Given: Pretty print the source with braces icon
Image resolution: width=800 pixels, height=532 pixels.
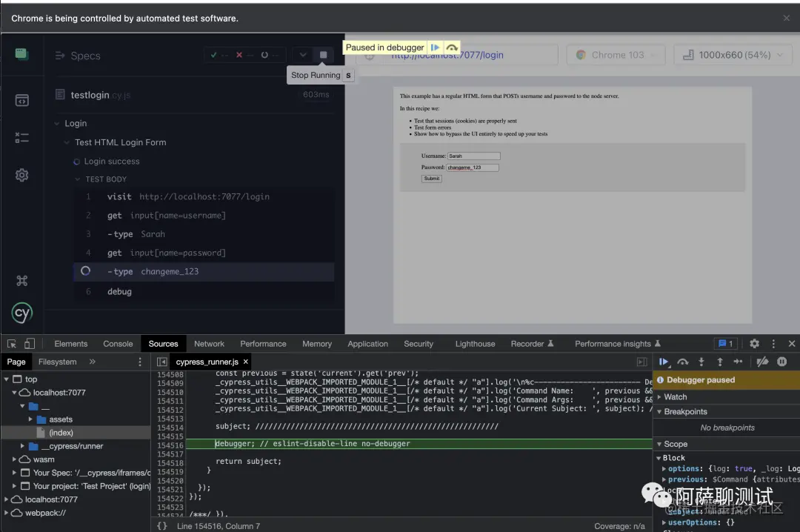Looking at the screenshot, I should click(x=161, y=526).
